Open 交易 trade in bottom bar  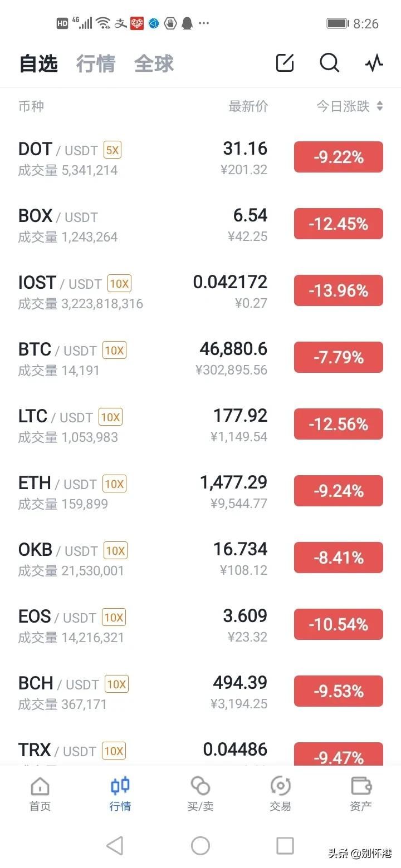[x=280, y=793]
